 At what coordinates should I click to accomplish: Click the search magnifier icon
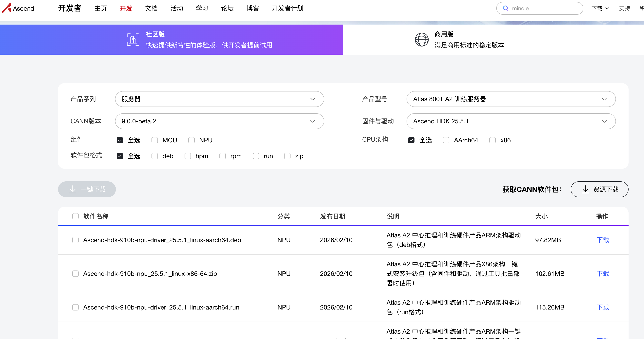(x=505, y=8)
